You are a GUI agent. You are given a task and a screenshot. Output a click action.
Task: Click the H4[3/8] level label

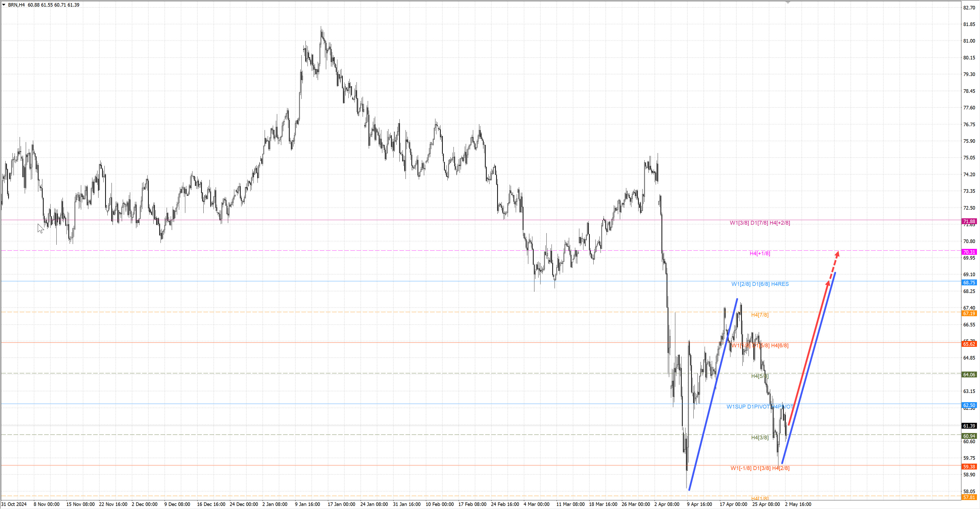click(x=760, y=438)
